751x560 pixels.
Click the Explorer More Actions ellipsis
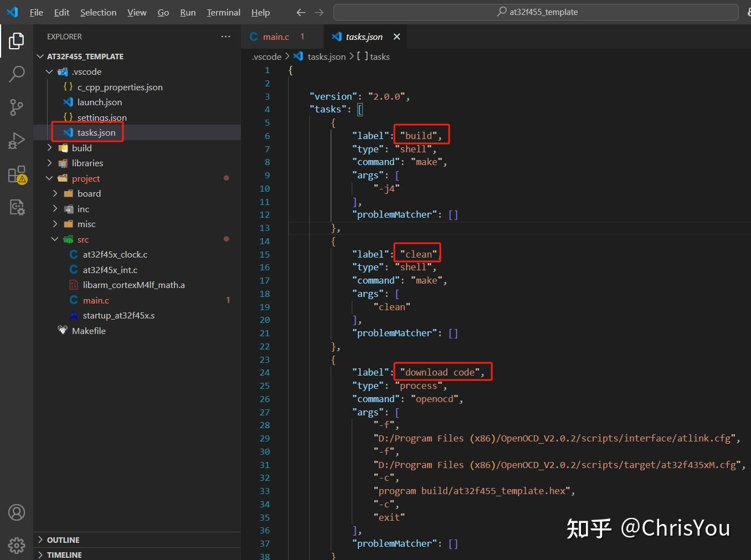pos(225,36)
